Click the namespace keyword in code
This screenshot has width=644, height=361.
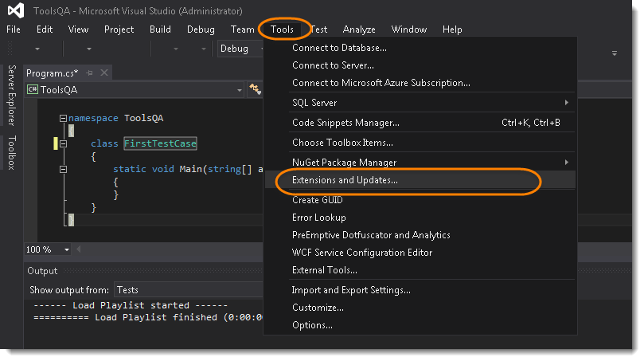[93, 119]
